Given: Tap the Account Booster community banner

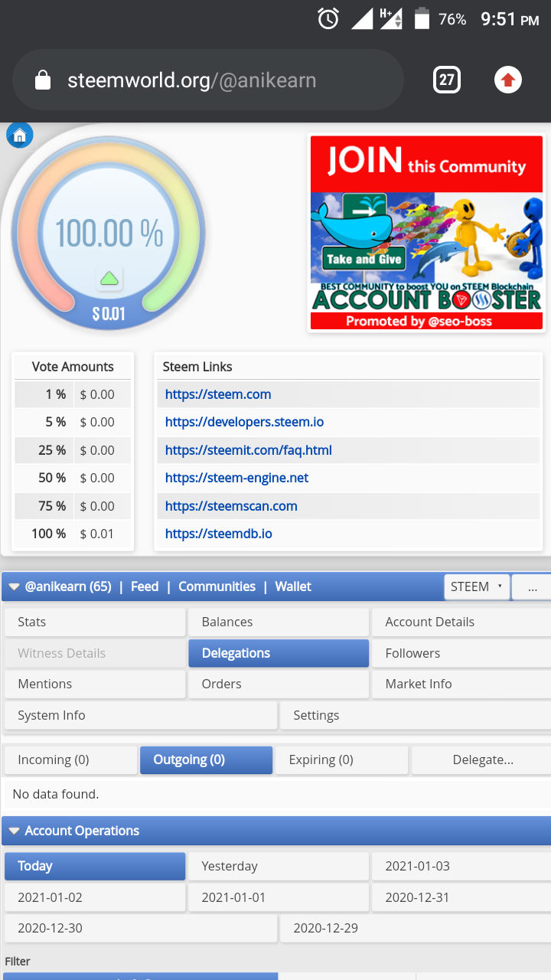Looking at the screenshot, I should point(426,234).
